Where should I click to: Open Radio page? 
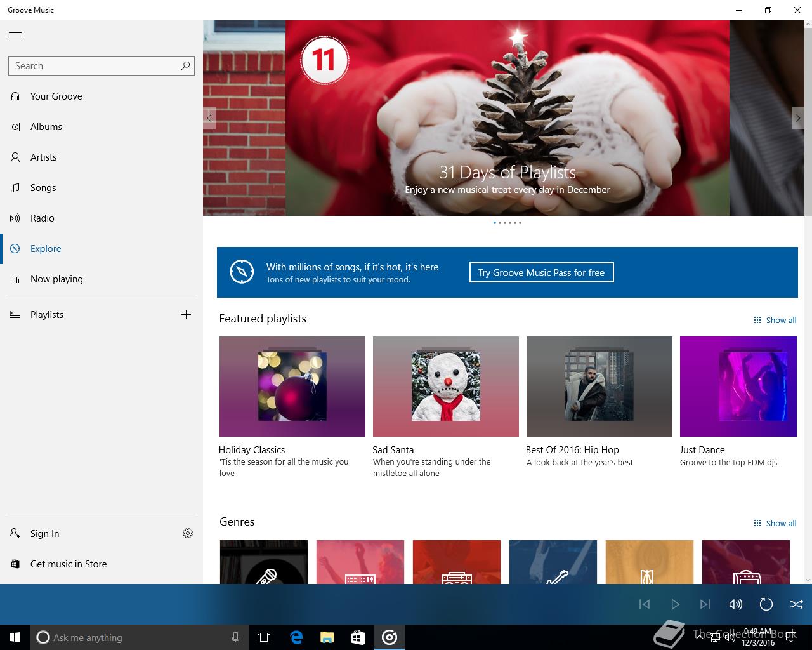click(101, 218)
